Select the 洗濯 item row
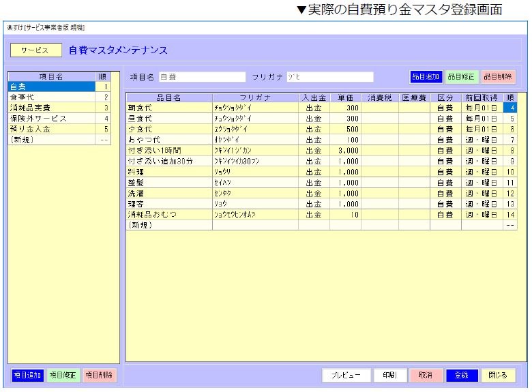Image resolution: width=532 pixels, height=392 pixels. (x=322, y=194)
